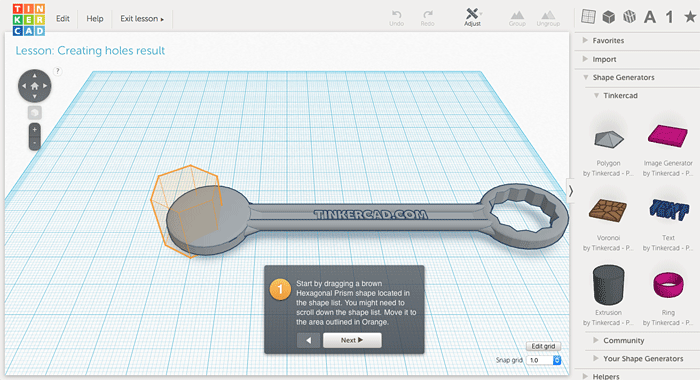
Task: Open the Snap grid dropdown
Action: [543, 360]
